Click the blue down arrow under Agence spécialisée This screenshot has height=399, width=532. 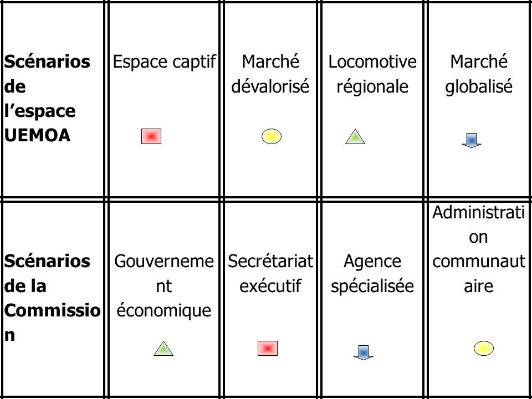click(364, 352)
